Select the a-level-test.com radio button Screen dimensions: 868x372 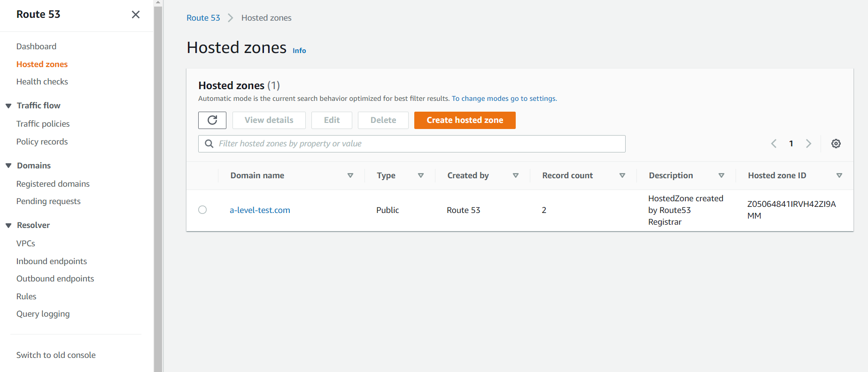point(202,210)
